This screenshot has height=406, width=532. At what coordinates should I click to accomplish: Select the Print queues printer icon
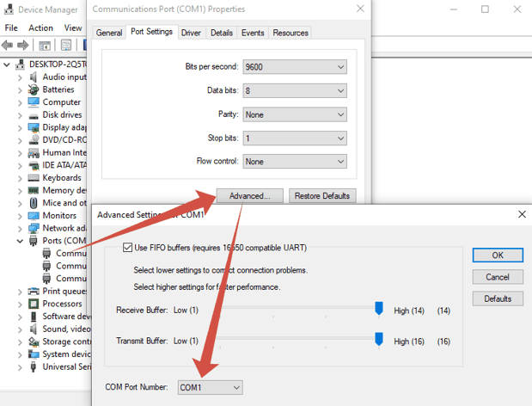pos(34,292)
